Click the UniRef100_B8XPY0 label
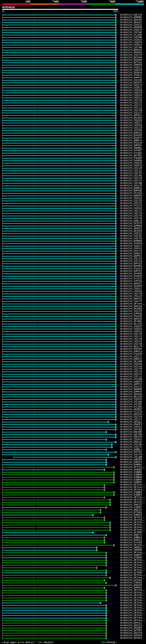This screenshot has width=146, height=644. [x=131, y=82]
